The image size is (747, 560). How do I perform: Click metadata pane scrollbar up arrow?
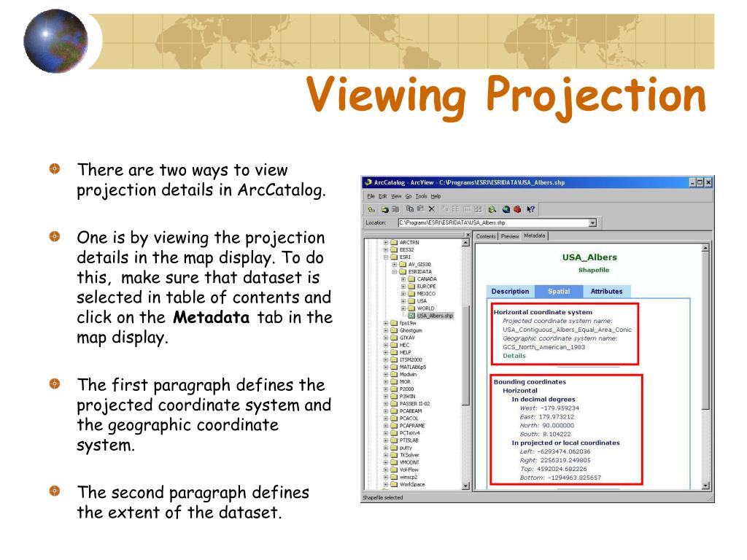705,248
